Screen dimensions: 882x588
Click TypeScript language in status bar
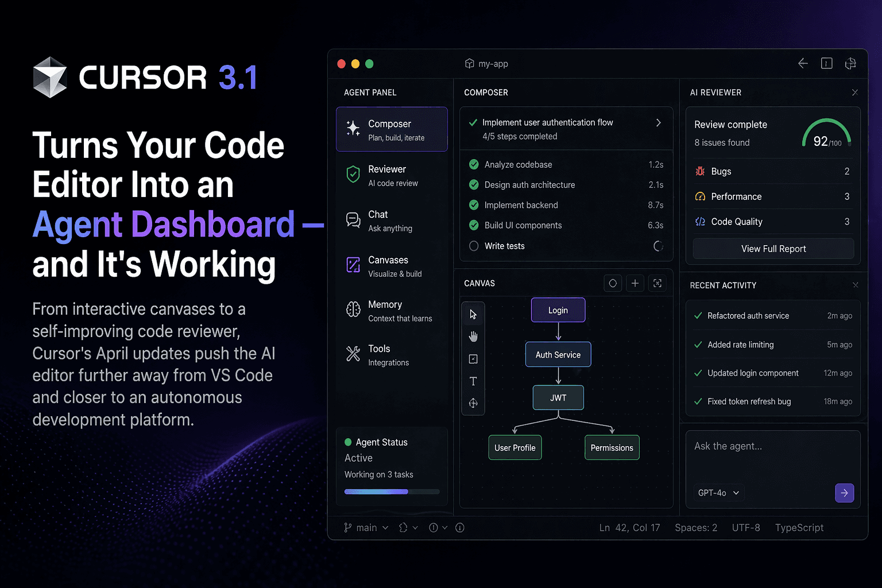(x=799, y=528)
